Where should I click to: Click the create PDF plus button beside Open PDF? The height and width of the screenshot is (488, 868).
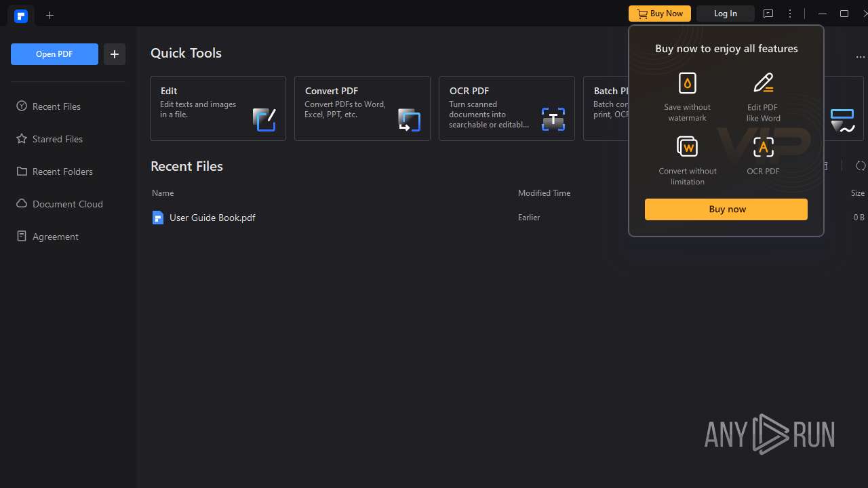click(115, 54)
